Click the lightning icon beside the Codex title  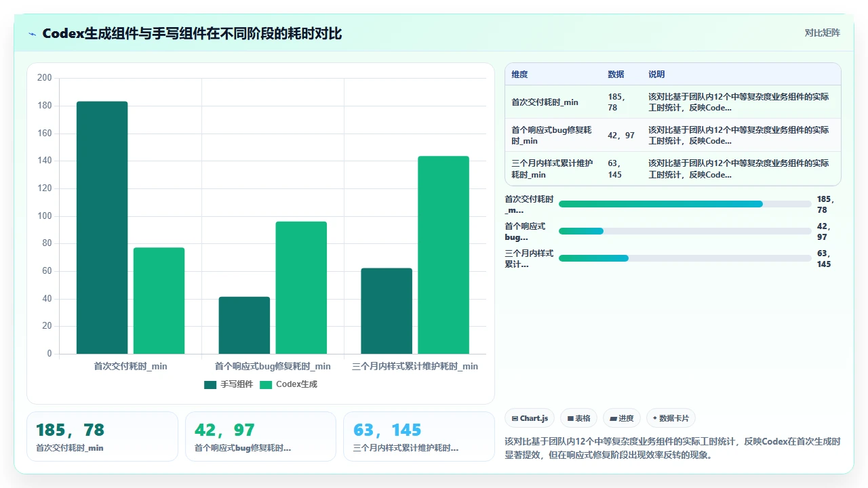pos(33,34)
